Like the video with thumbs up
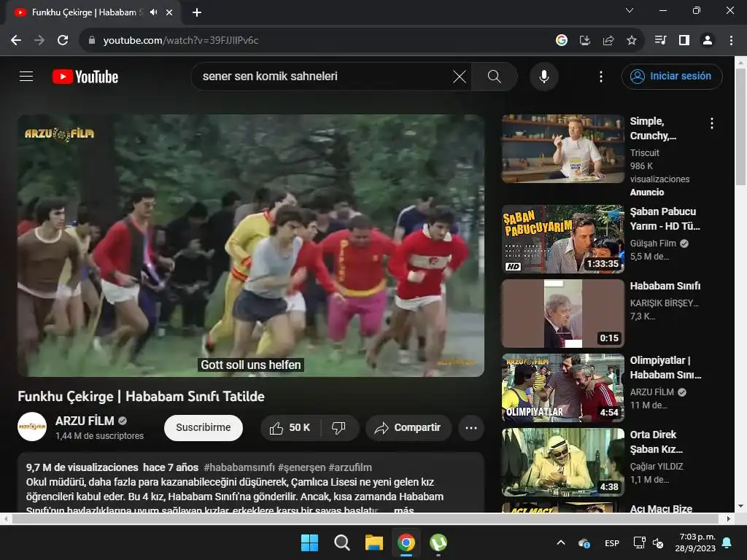Screen dimensions: 747x560 tap(290, 427)
